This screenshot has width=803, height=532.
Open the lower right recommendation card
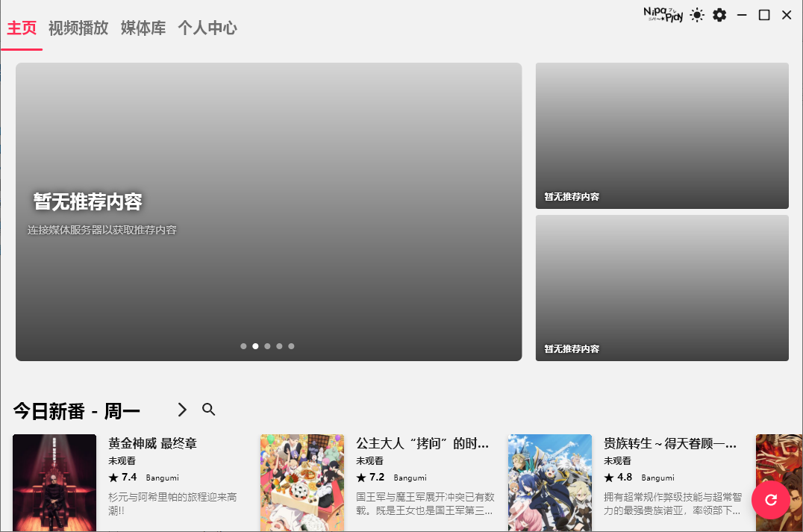(x=662, y=287)
